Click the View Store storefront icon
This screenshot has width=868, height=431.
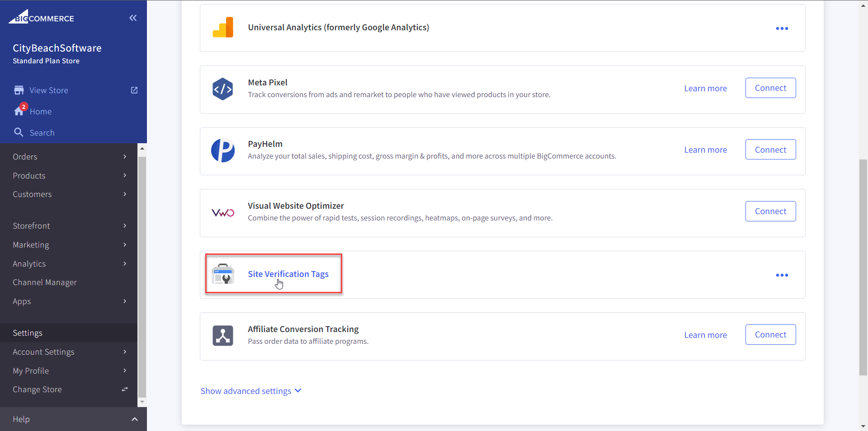[19, 90]
